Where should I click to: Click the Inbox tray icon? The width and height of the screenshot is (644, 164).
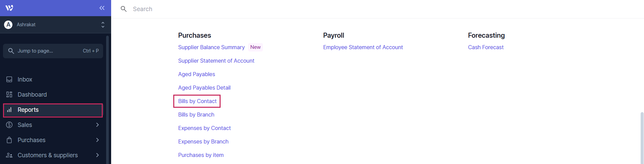9,79
